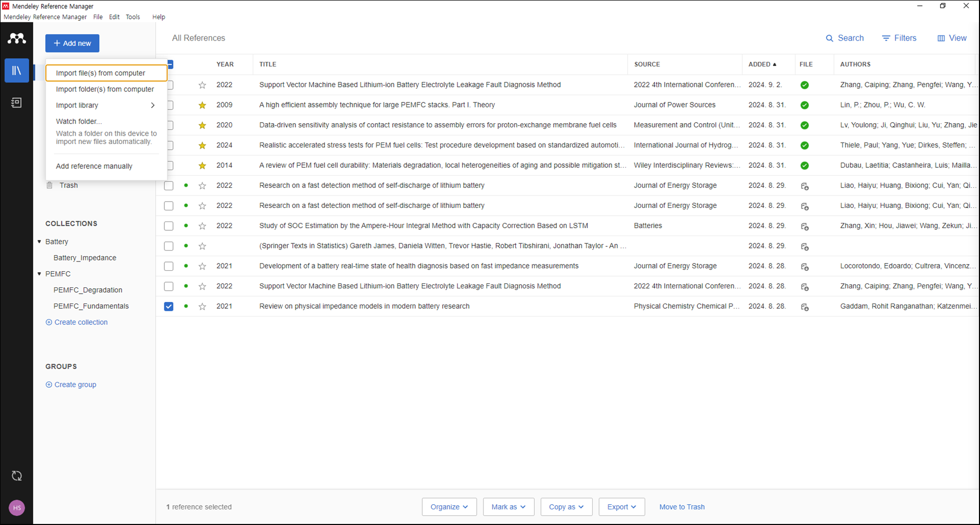Open the Export dropdown
Viewport: 980px width, 525px height.
[x=622, y=507]
